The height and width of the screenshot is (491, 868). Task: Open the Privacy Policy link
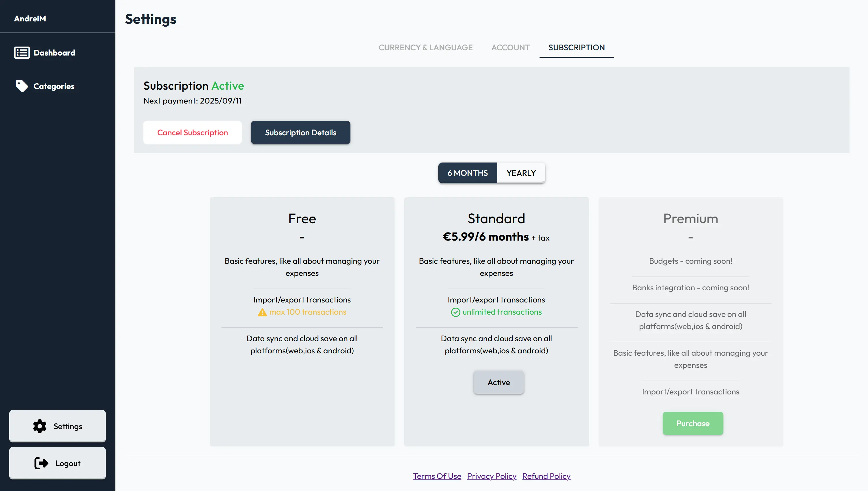pyautogui.click(x=492, y=476)
